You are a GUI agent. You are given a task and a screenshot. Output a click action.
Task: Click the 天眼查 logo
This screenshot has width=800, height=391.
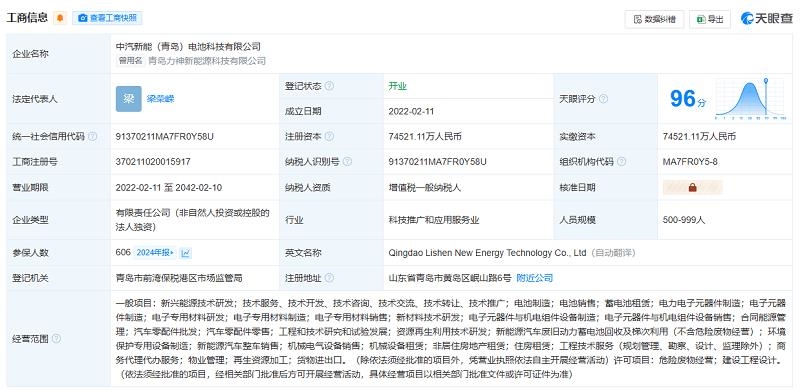click(x=767, y=19)
